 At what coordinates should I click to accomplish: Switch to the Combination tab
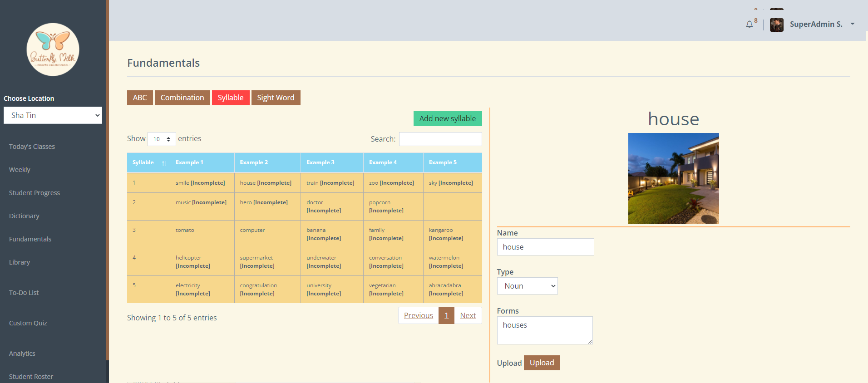coord(182,98)
